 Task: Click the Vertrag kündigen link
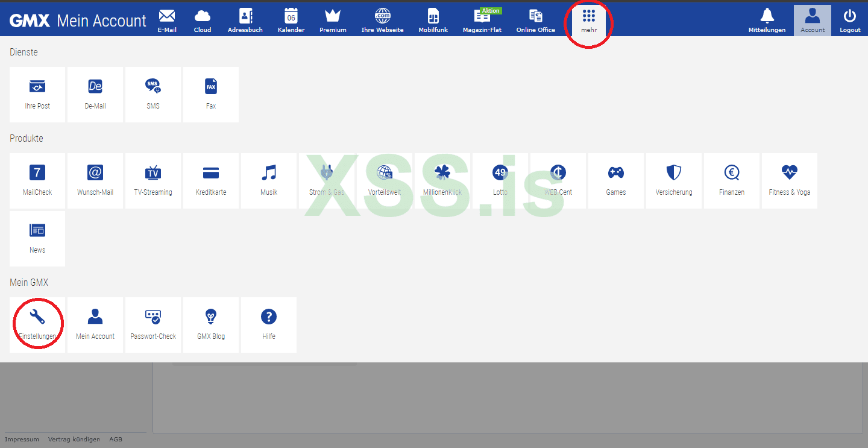[74, 440]
